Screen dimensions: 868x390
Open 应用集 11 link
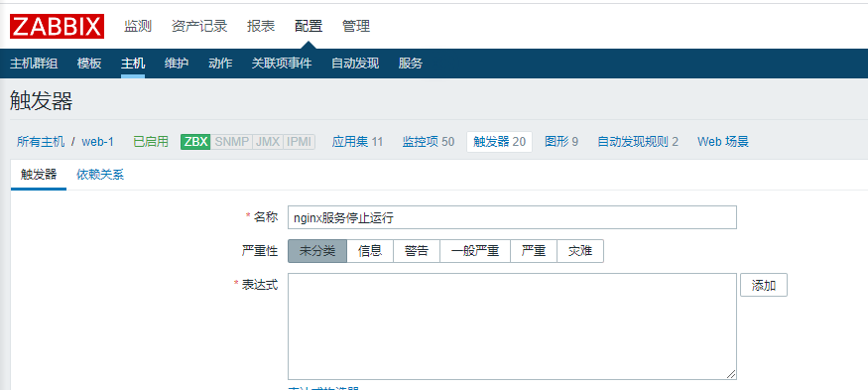357,142
